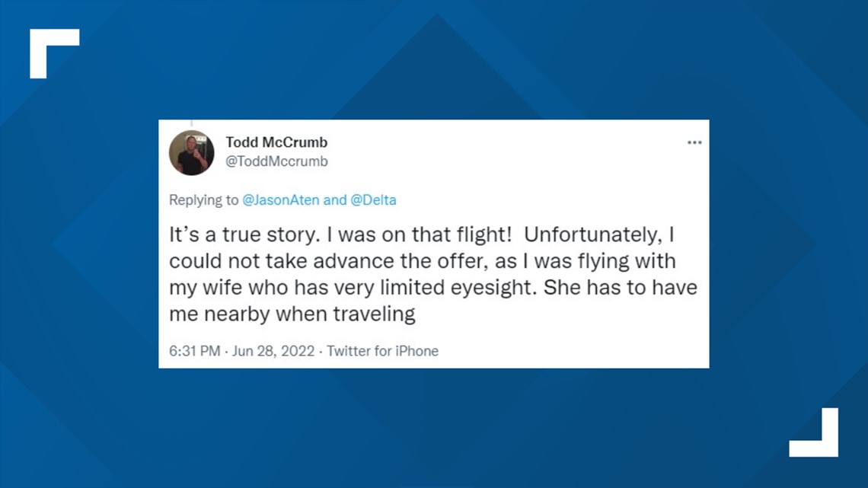Click the white top-left corner bracket graphic
868x488 pixels.
54,53
